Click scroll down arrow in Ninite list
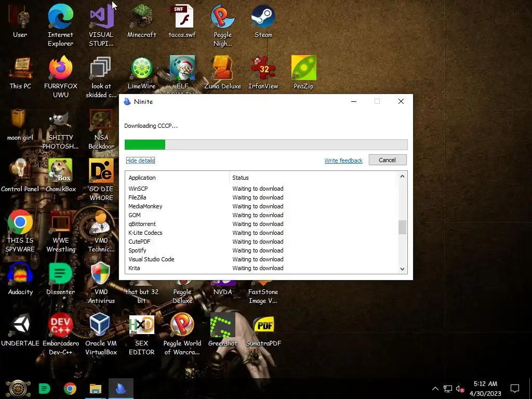The height and width of the screenshot is (399, 532). point(402,269)
